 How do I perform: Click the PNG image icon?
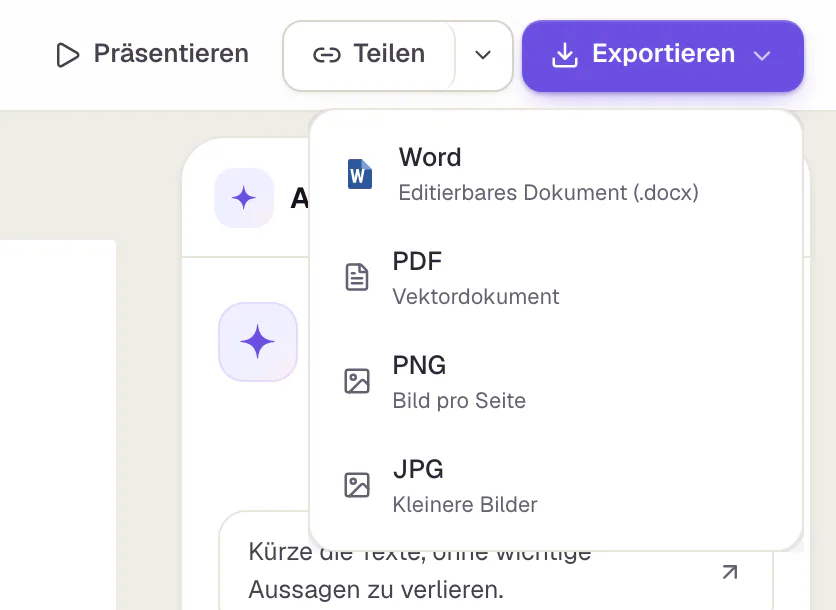click(357, 381)
